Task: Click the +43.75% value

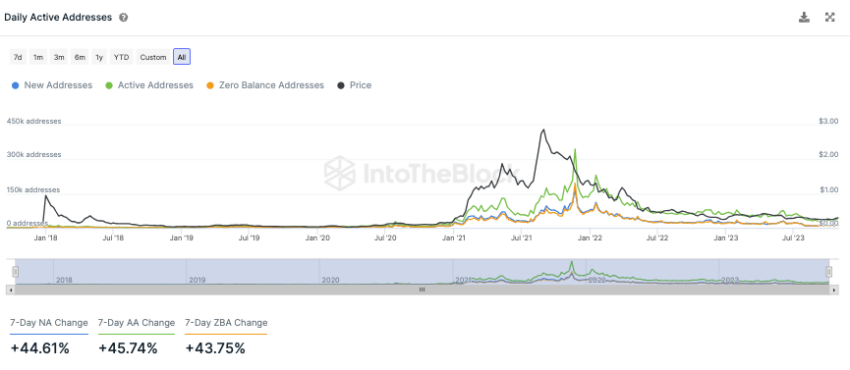Action: 215,348
